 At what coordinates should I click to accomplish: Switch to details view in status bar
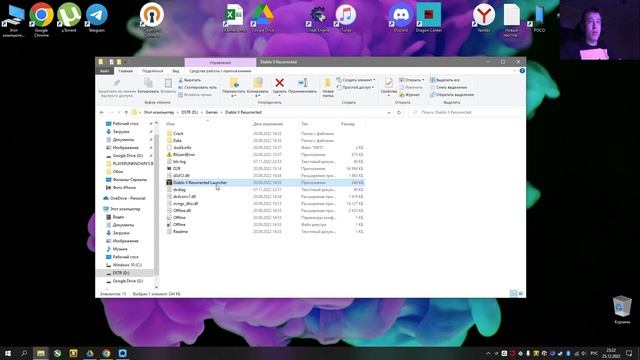(x=513, y=293)
